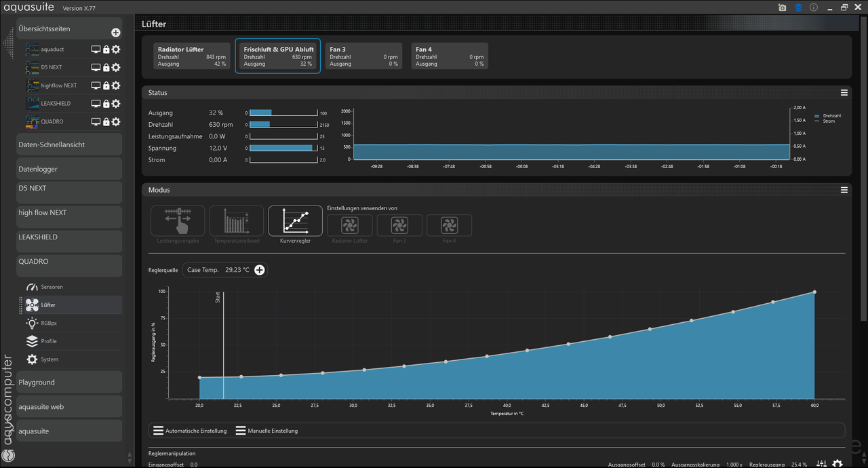The width and height of the screenshot is (868, 468).
Task: Open the info icon in title bar
Action: [813, 7]
